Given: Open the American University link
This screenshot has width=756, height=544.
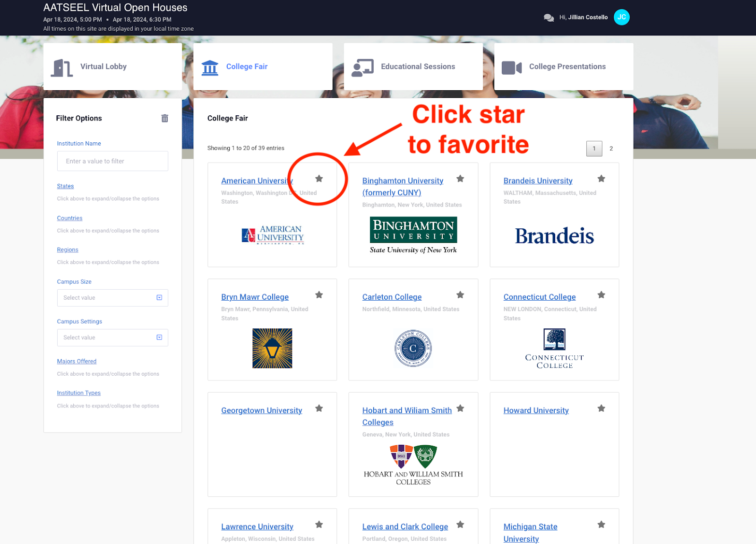Looking at the screenshot, I should tap(257, 181).
